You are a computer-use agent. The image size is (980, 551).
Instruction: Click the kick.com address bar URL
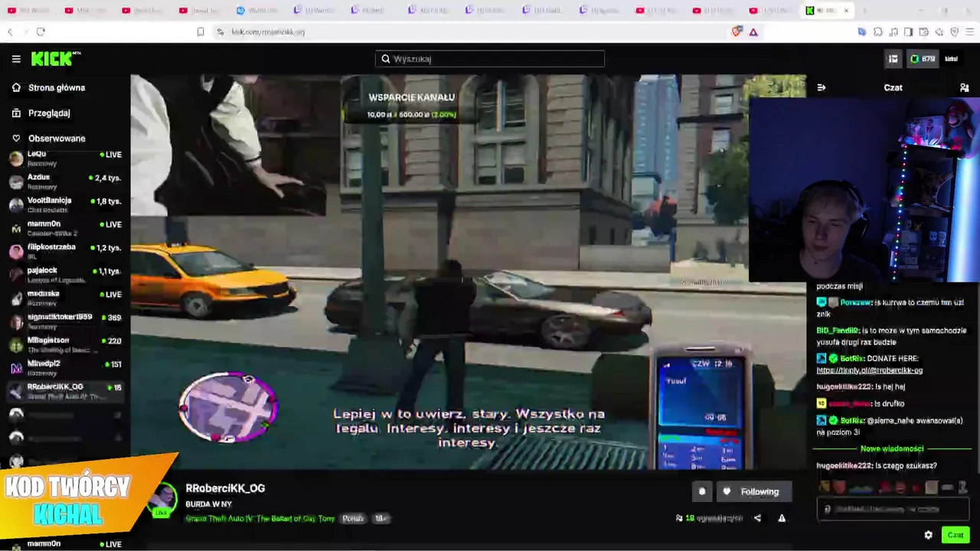click(x=268, y=32)
